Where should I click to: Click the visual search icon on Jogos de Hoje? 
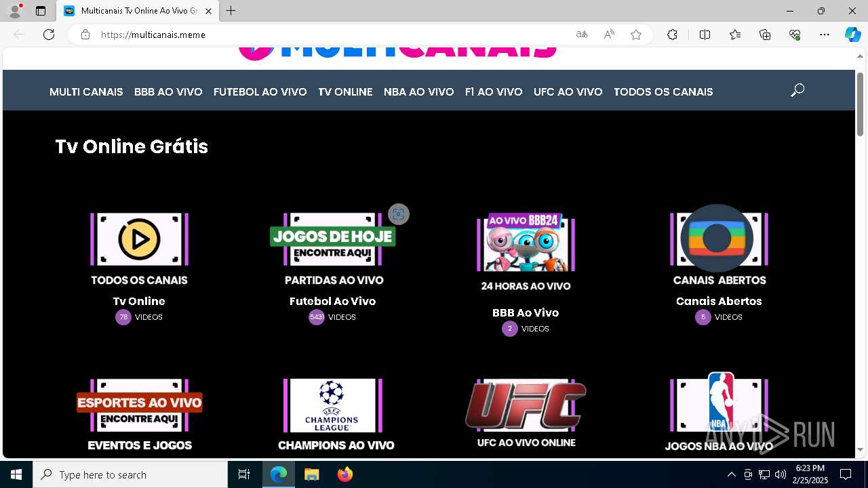pos(399,214)
